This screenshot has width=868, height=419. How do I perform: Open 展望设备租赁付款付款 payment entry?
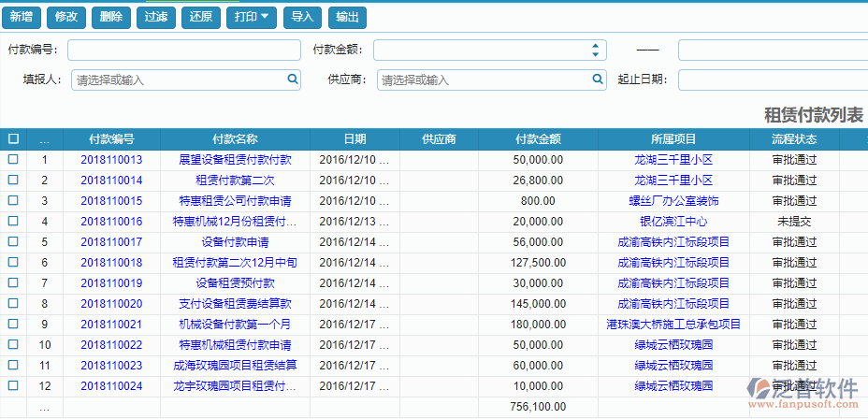tap(236, 160)
